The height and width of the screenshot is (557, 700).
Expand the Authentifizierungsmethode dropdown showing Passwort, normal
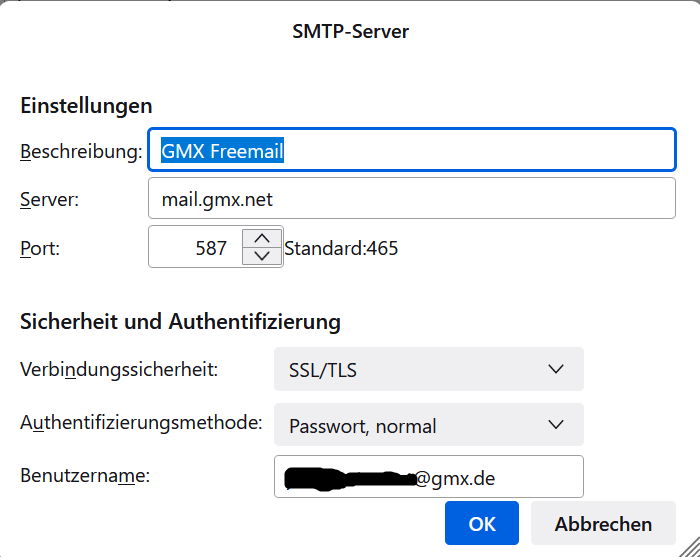coord(428,425)
